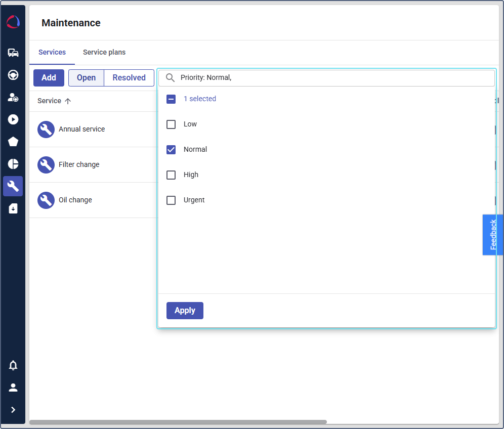Screen dimensions: 504x429
Task: Open the Feedback side tab
Action: coord(493,235)
